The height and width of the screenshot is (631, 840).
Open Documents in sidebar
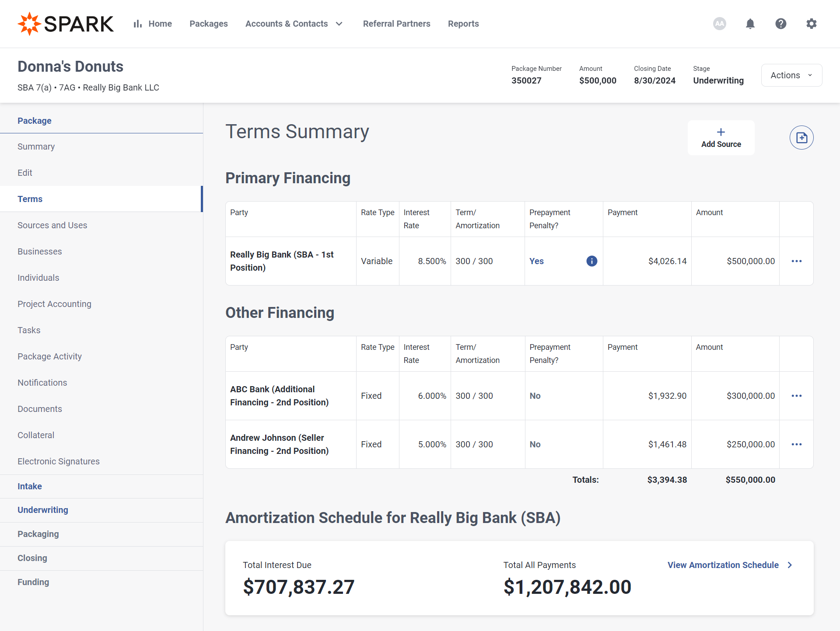coord(101,409)
